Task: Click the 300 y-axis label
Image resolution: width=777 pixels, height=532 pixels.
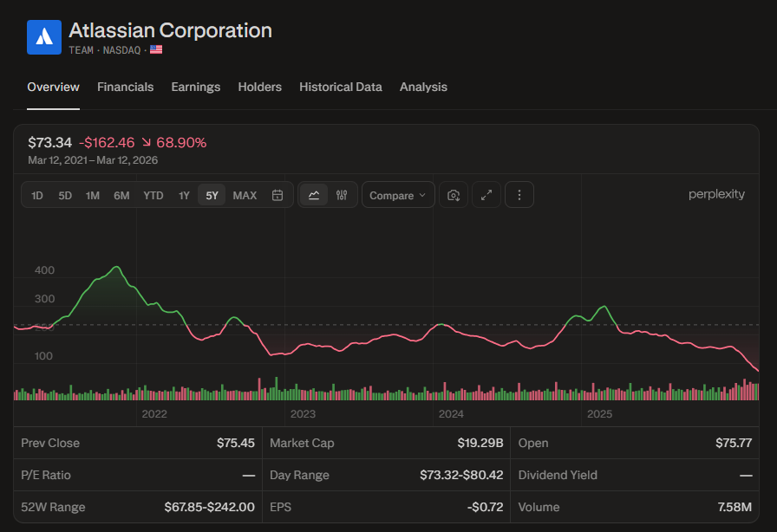Action: click(44, 299)
